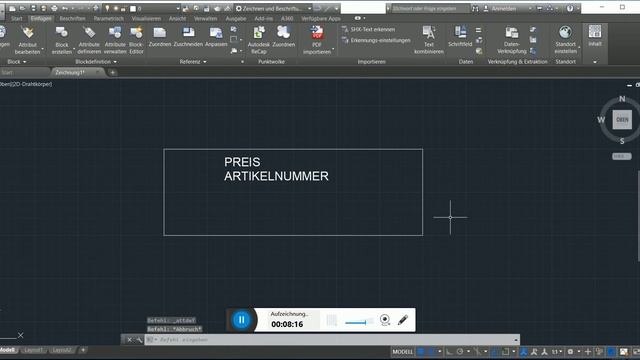This screenshot has width=640, height=360.
Task: Click MODELL in status bar
Action: pos(402,351)
